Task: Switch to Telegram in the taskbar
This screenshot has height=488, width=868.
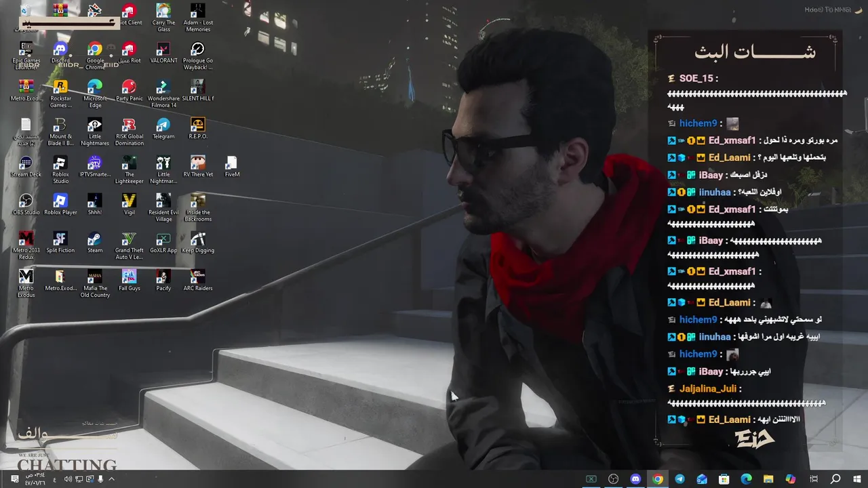Action: [x=679, y=479]
